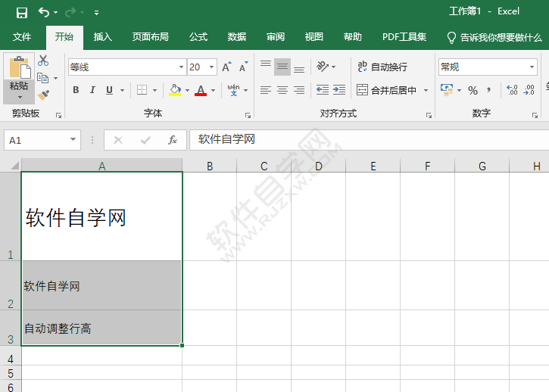Image resolution: width=549 pixels, height=392 pixels.
Task: Switch to the 公式 ribbon tab
Action: point(198,37)
